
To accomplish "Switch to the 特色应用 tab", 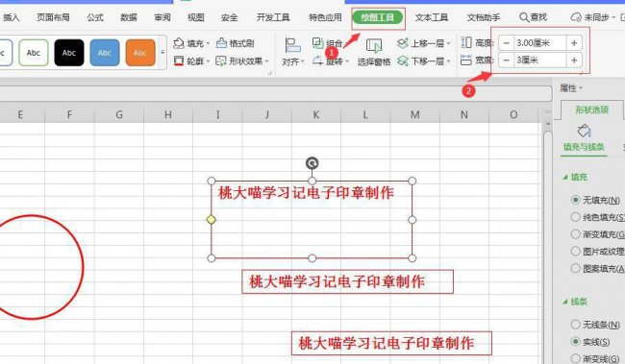I will click(x=325, y=17).
